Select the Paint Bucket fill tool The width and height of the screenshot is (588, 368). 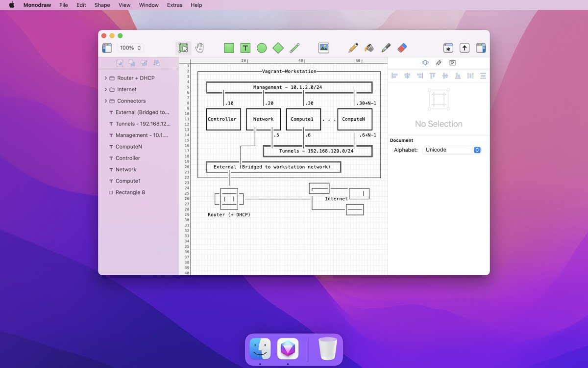coord(369,48)
